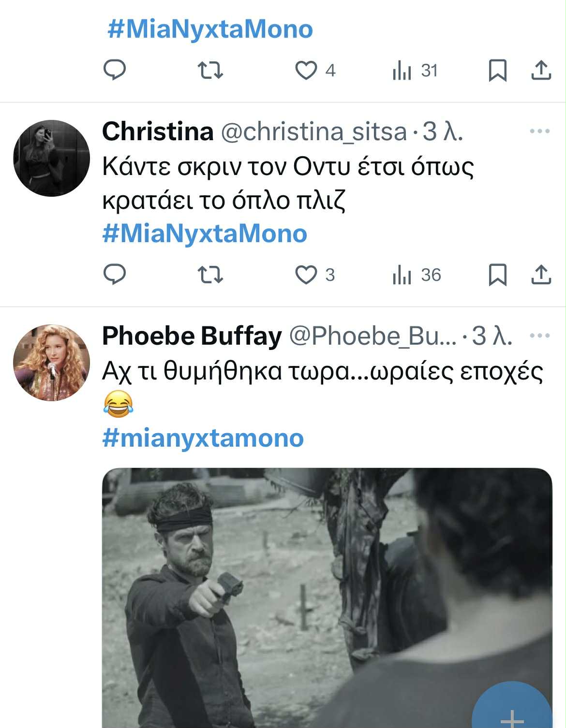566x728 pixels.
Task: Bookmark the top tweet
Action: coord(497,71)
